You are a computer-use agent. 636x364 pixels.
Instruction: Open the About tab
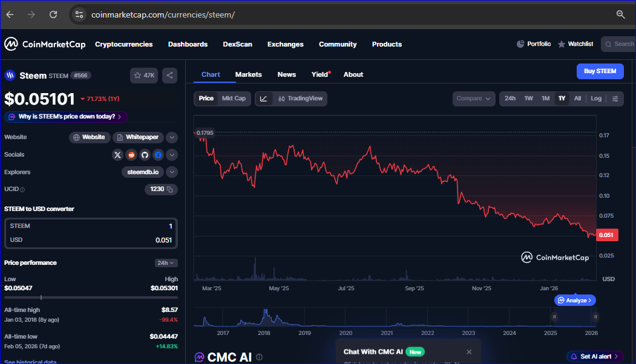[353, 74]
